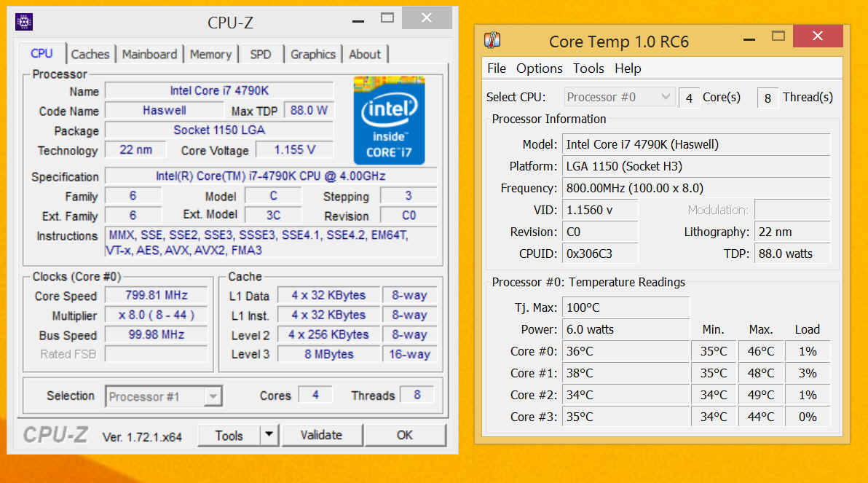Click the Core Voltage value '1.155 V'
Screen dimensions: 868x483
(x=294, y=149)
